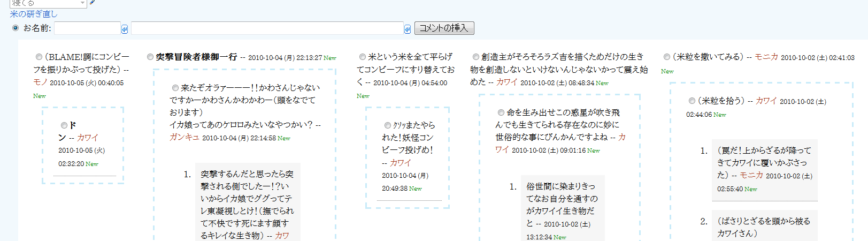Focus the wide comment text field
The width and height of the screenshot is (868, 241).
coord(267,28)
